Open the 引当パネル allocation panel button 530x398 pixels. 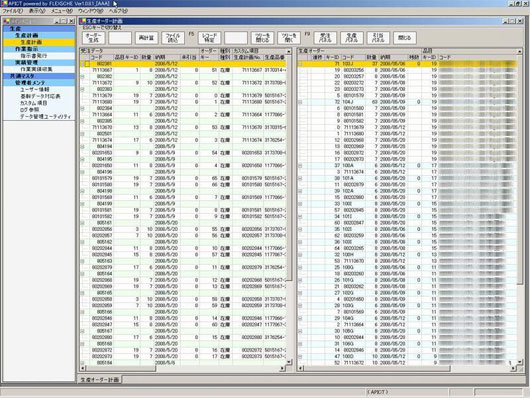[378, 38]
